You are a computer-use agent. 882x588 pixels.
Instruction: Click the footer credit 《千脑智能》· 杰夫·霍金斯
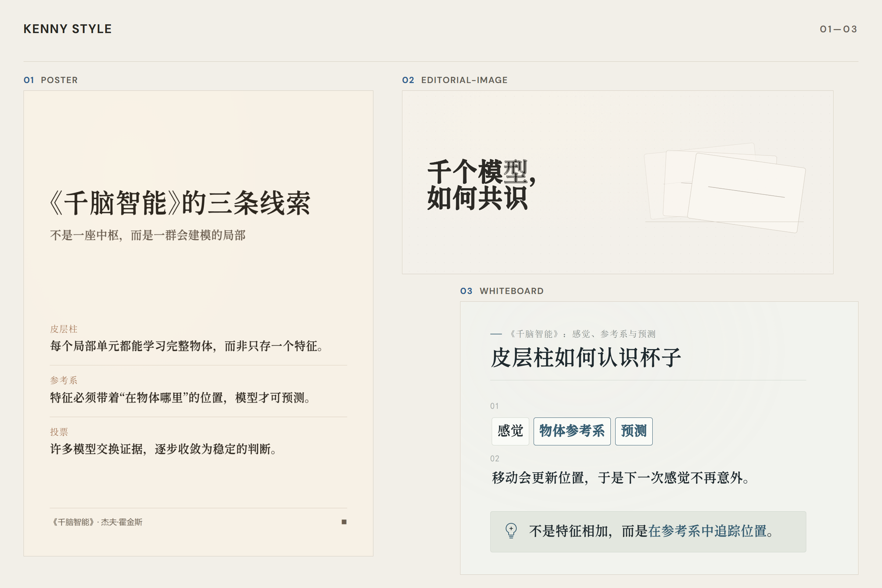point(97,522)
